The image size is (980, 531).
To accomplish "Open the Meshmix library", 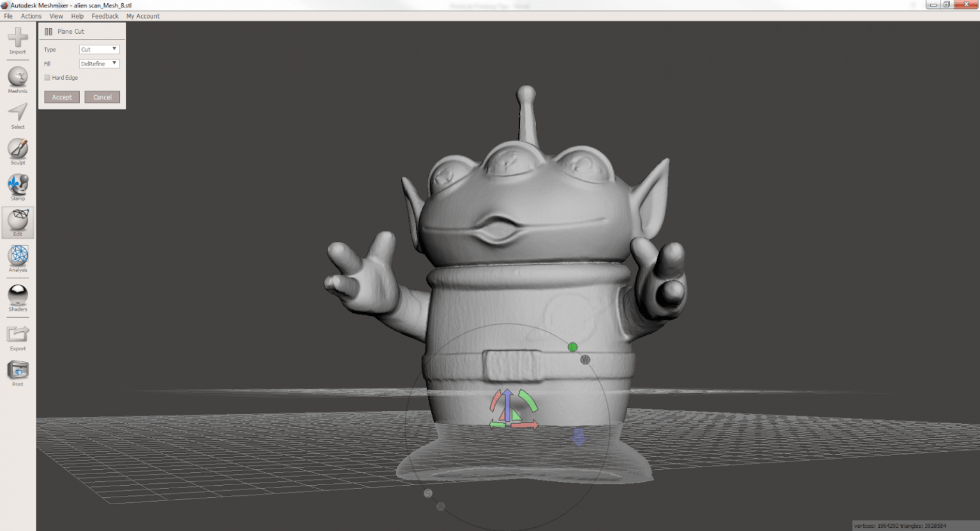I will click(x=18, y=80).
